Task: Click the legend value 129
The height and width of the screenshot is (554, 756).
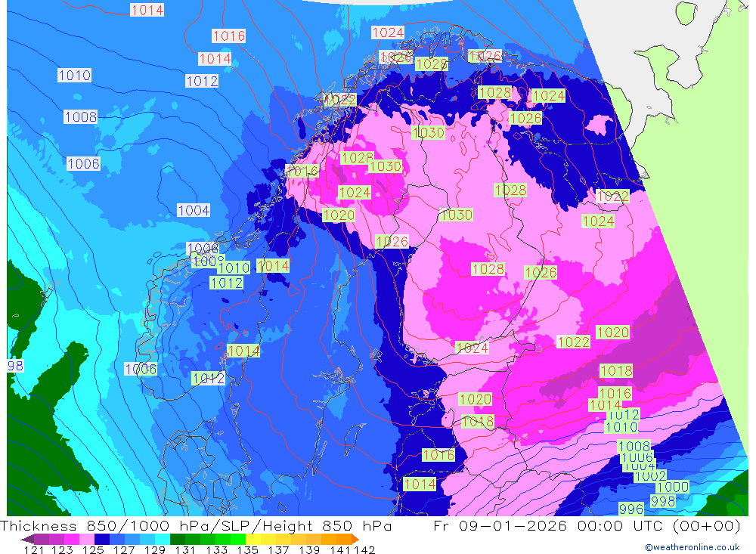Action: click(155, 549)
